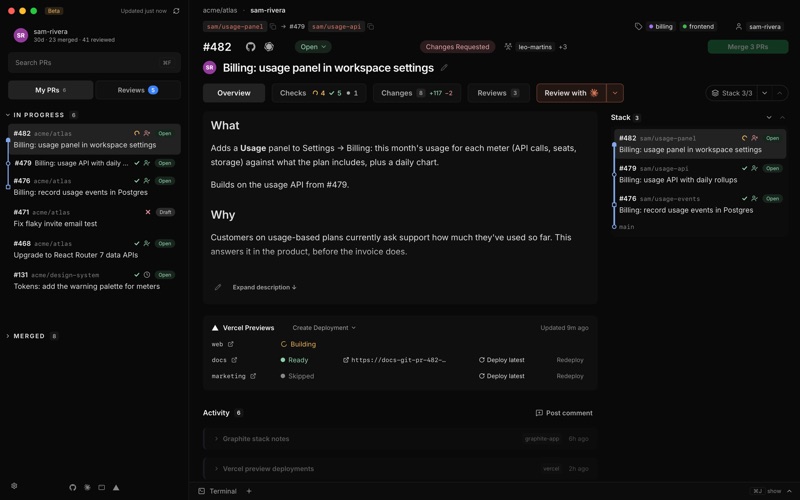The image size is (800, 500).
Task: Open the Reviews tab in the PR view
Action: point(498,93)
